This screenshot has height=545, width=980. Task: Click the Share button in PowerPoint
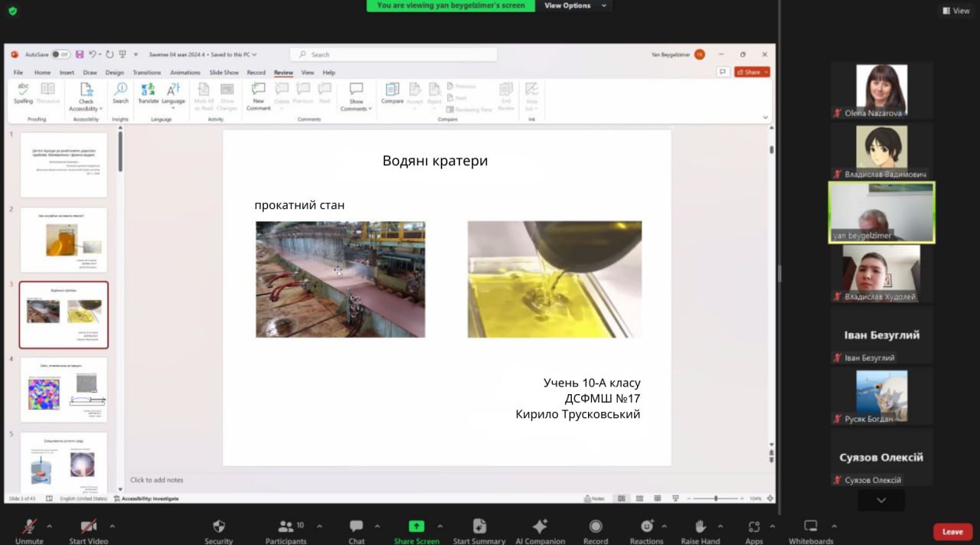point(752,72)
